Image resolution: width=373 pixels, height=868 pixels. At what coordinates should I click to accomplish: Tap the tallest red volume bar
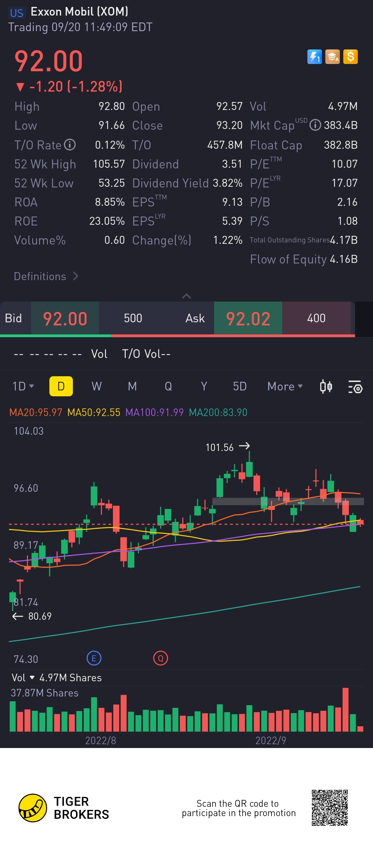pos(345,710)
